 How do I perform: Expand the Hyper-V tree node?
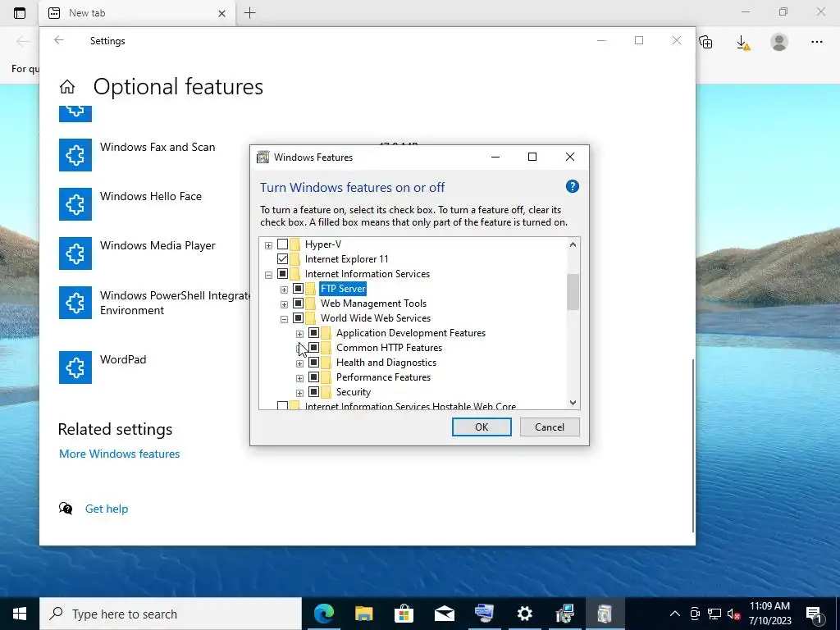pyautogui.click(x=268, y=245)
